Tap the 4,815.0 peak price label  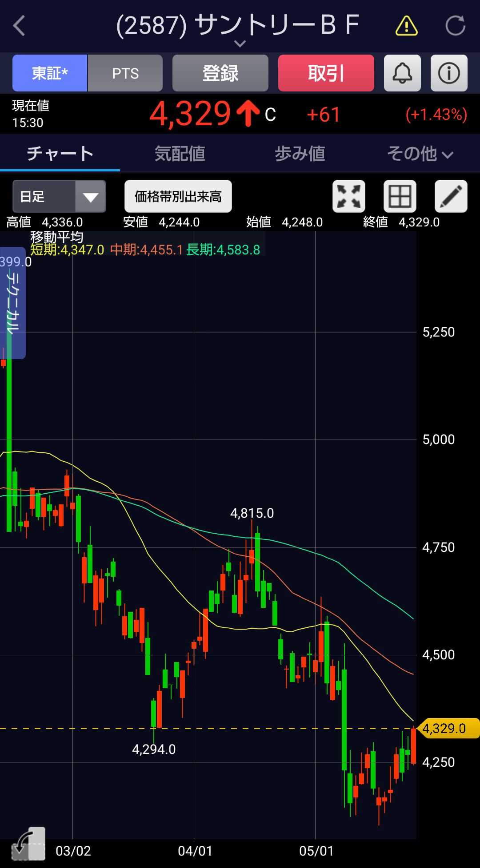(252, 513)
